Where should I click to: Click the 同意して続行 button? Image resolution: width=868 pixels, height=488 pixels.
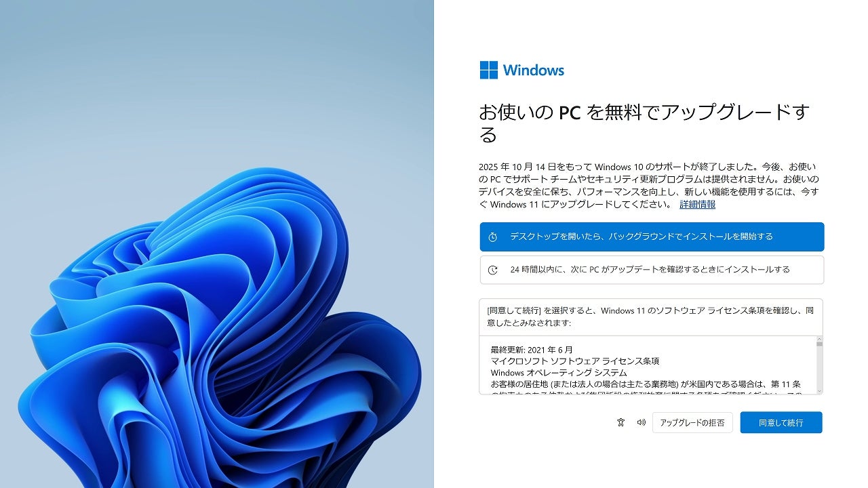[x=781, y=422]
